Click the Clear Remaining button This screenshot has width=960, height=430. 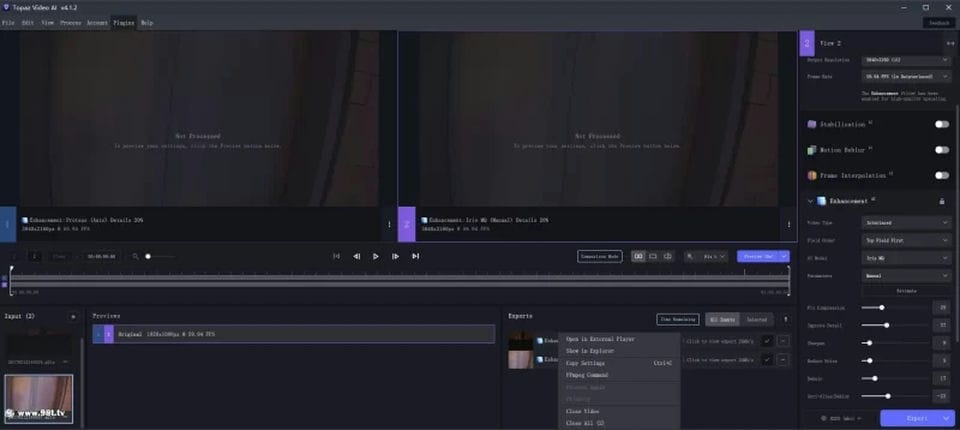pos(678,319)
